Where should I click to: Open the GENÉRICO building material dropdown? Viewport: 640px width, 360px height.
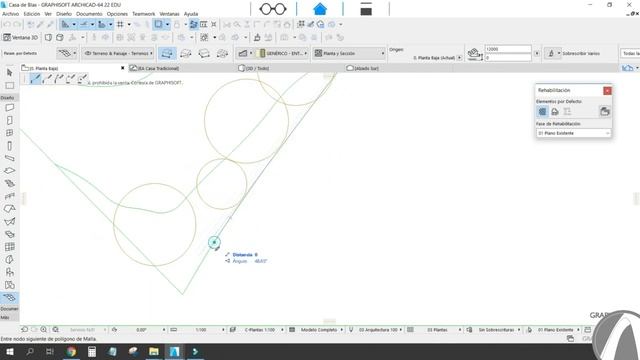[283, 53]
